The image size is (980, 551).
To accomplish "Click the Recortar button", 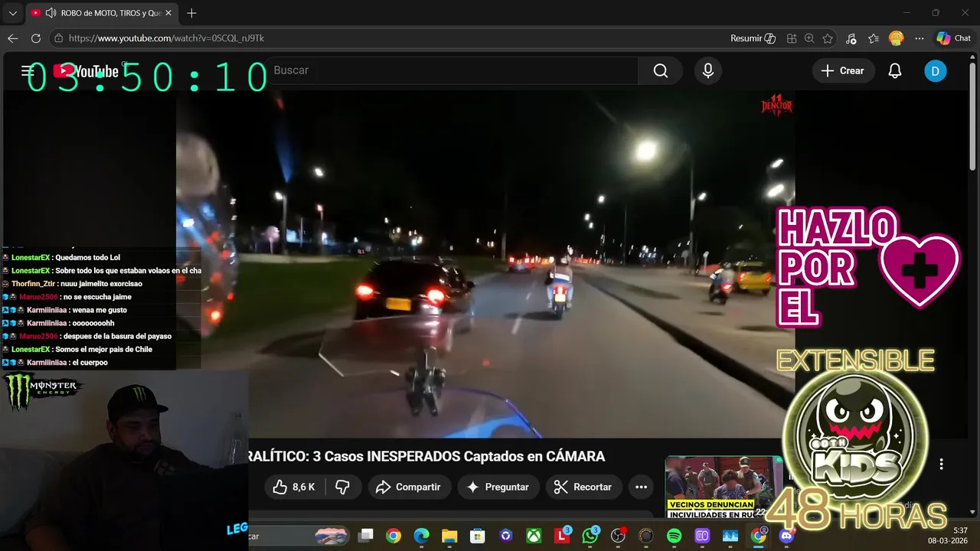I will click(x=583, y=487).
